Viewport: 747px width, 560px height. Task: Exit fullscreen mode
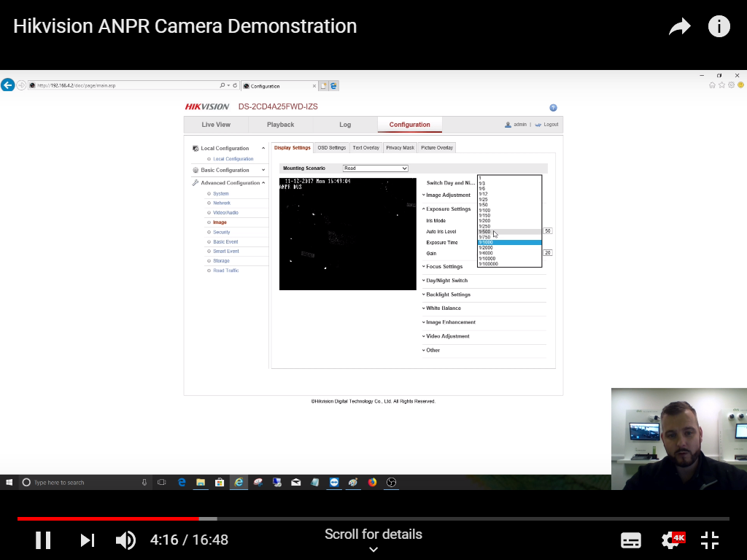[x=710, y=540]
